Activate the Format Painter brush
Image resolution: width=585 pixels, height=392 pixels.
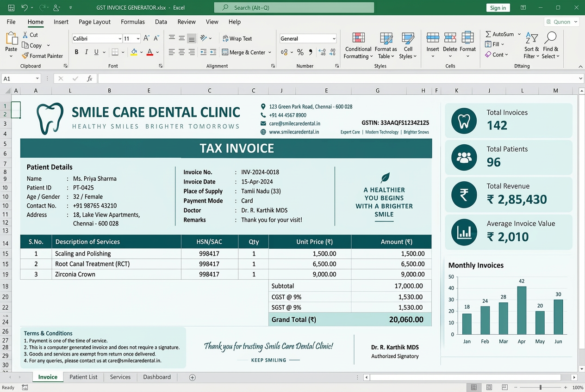coord(42,56)
